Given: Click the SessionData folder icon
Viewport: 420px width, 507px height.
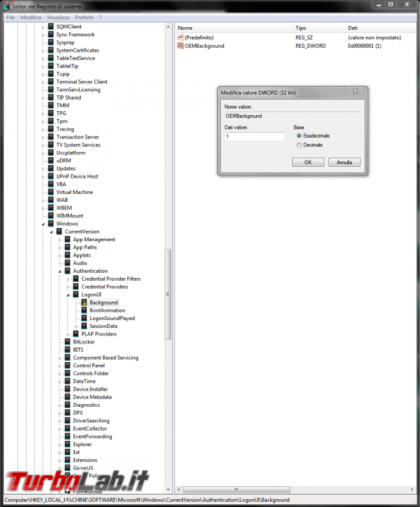Looking at the screenshot, I should (x=84, y=326).
